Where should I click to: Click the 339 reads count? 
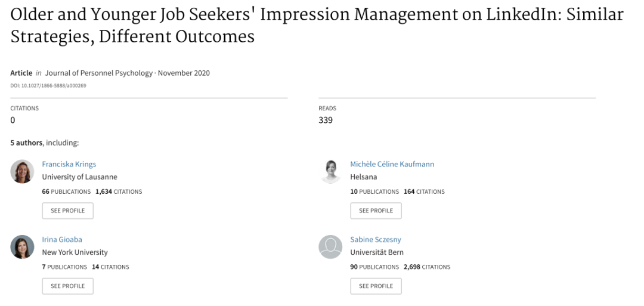(x=326, y=120)
